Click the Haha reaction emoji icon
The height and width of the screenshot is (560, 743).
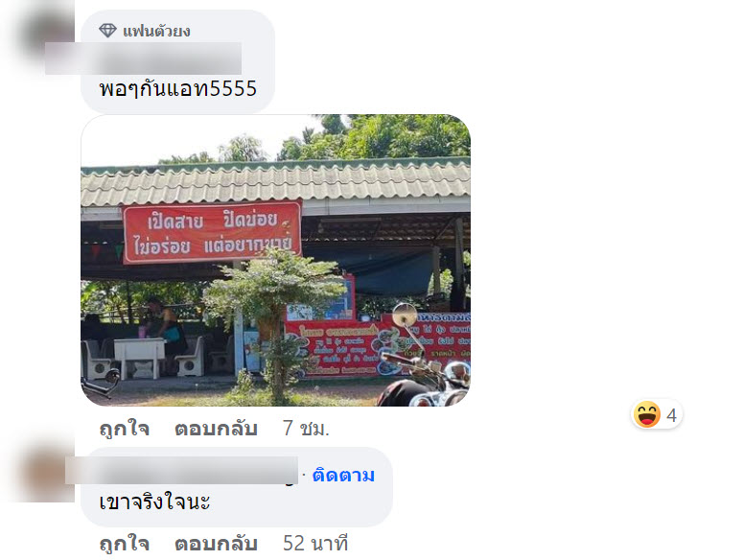pyautogui.click(x=647, y=414)
